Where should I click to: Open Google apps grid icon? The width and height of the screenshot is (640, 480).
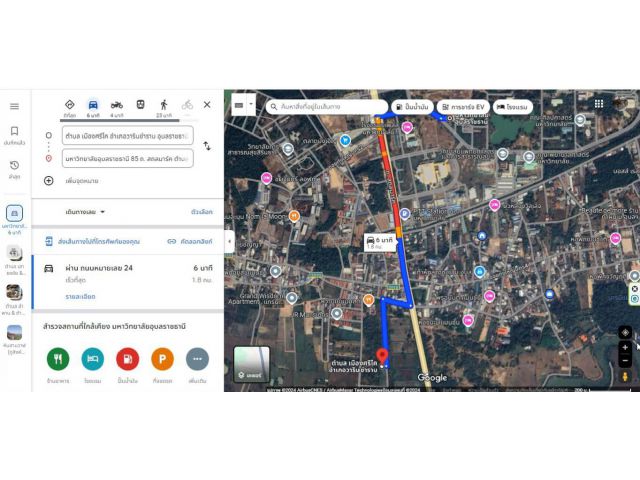[x=599, y=104]
